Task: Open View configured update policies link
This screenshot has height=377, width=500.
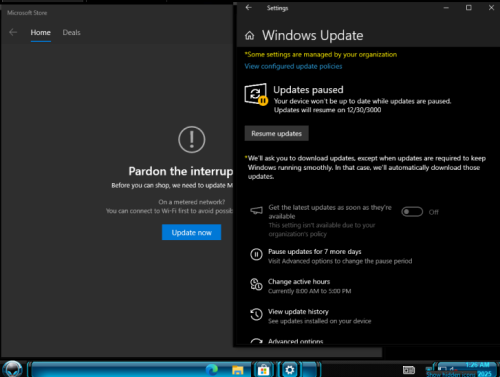Action: (x=293, y=66)
